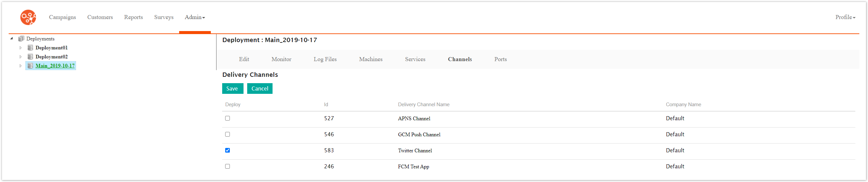Open the Log Files tab
This screenshot has width=868, height=182.
coord(325,59)
